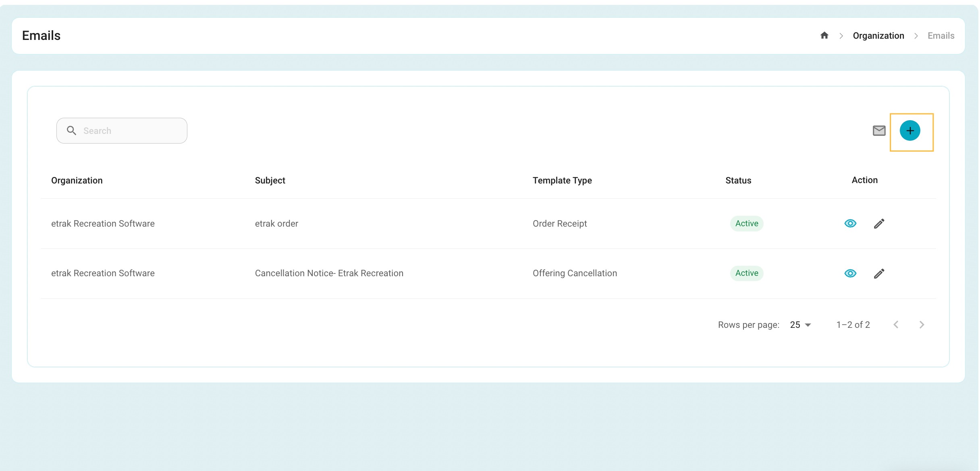Edit the Cancellation Notice email template
Image resolution: width=980 pixels, height=471 pixels.
pos(879,273)
